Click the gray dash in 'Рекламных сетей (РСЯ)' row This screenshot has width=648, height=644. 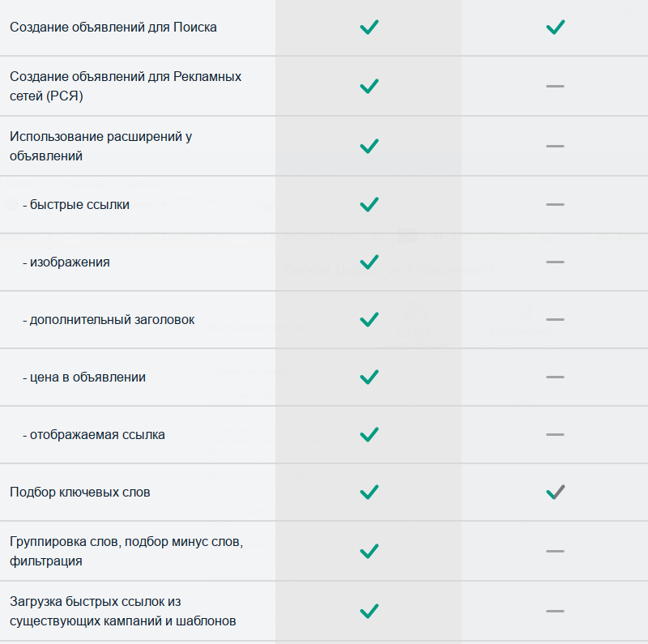pyautogui.click(x=555, y=86)
